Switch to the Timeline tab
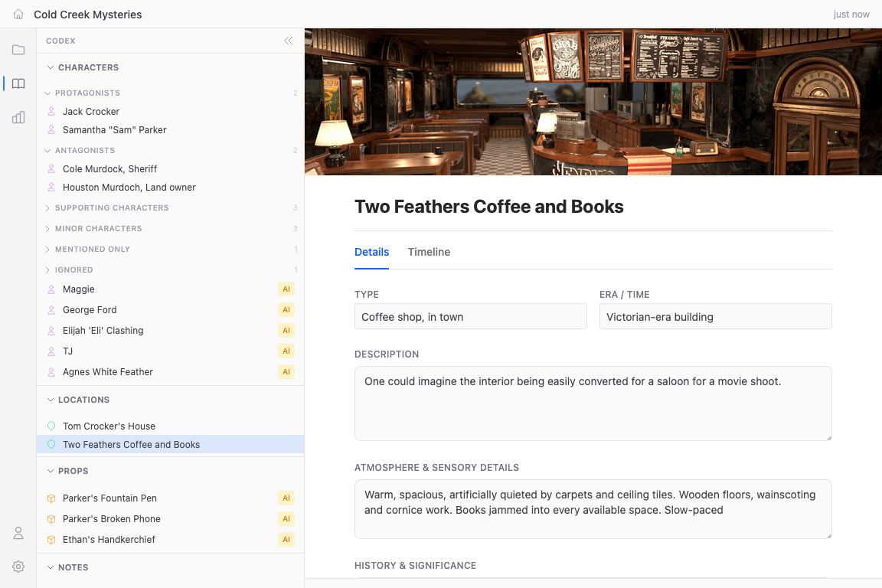882x588 pixels. (429, 252)
